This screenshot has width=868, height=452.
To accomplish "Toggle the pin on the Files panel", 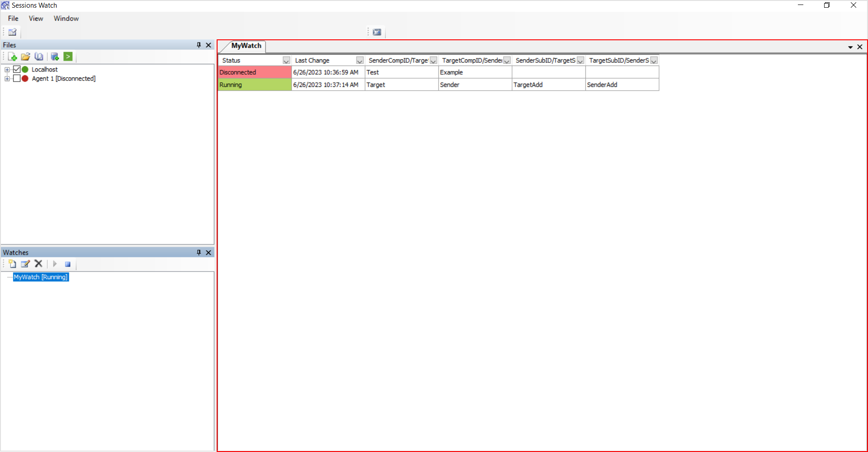I will coord(199,45).
